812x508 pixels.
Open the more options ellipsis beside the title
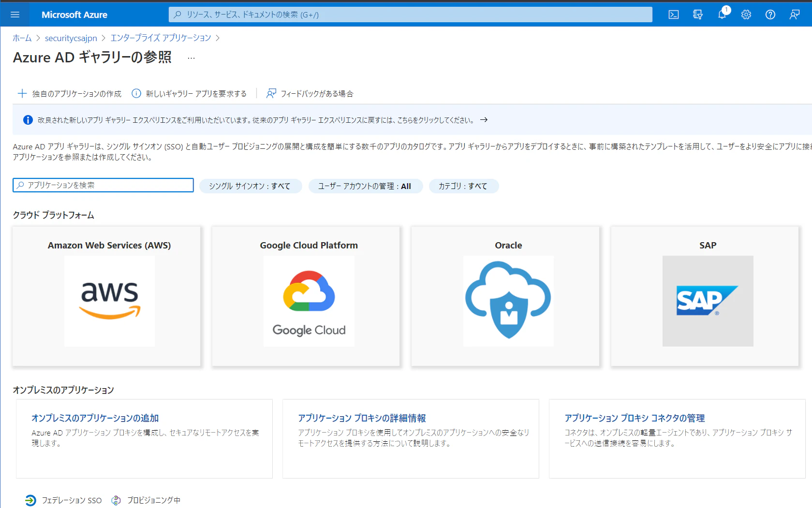click(x=192, y=58)
